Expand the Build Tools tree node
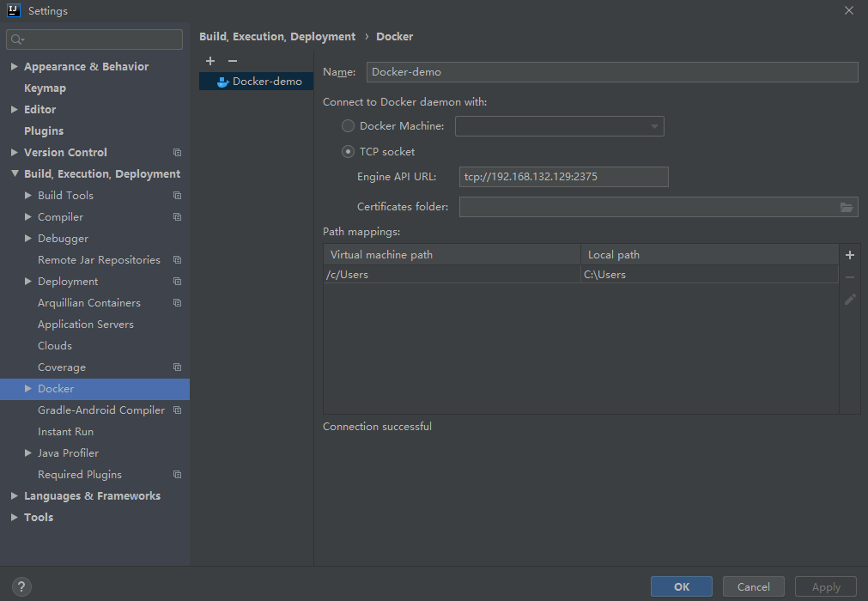The height and width of the screenshot is (601, 868). tap(28, 196)
